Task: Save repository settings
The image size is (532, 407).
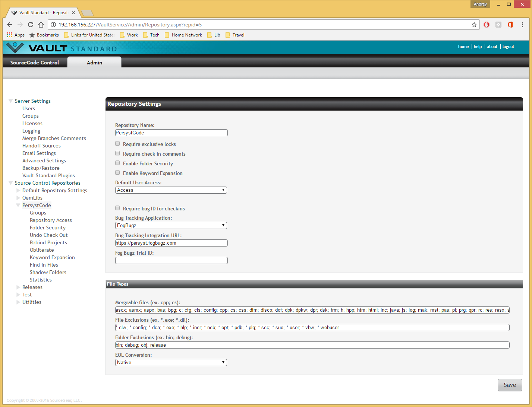Action: coord(510,385)
